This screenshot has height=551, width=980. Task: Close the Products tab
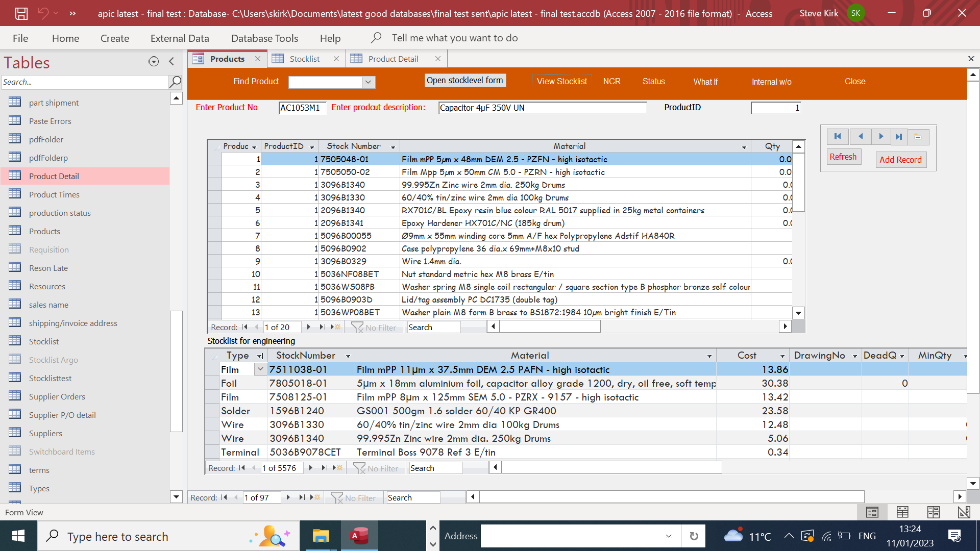coord(258,59)
